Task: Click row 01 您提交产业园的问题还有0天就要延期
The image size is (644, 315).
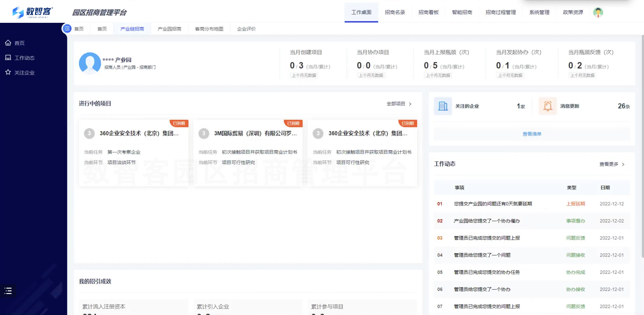Action: pos(532,204)
